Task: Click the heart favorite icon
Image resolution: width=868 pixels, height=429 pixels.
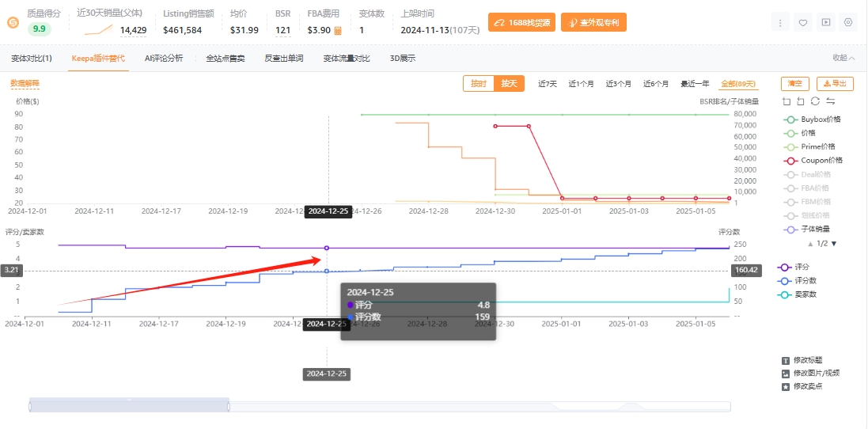Action: (x=802, y=23)
